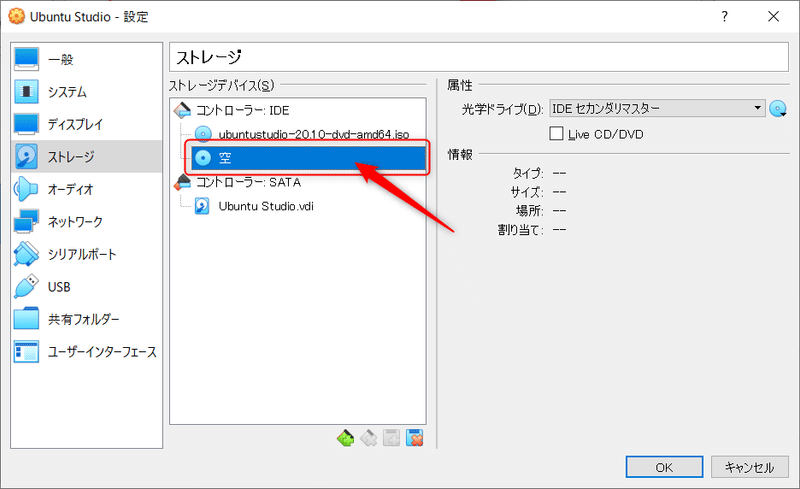Click the 光学ドライブ(D) label
800x489 pixels.
[x=503, y=109]
